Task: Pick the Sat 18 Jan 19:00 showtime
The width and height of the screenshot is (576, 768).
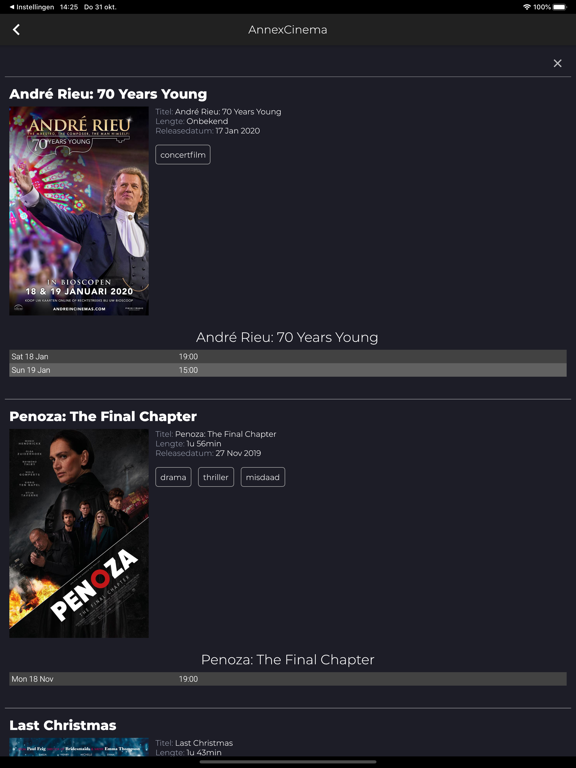Action: point(288,357)
